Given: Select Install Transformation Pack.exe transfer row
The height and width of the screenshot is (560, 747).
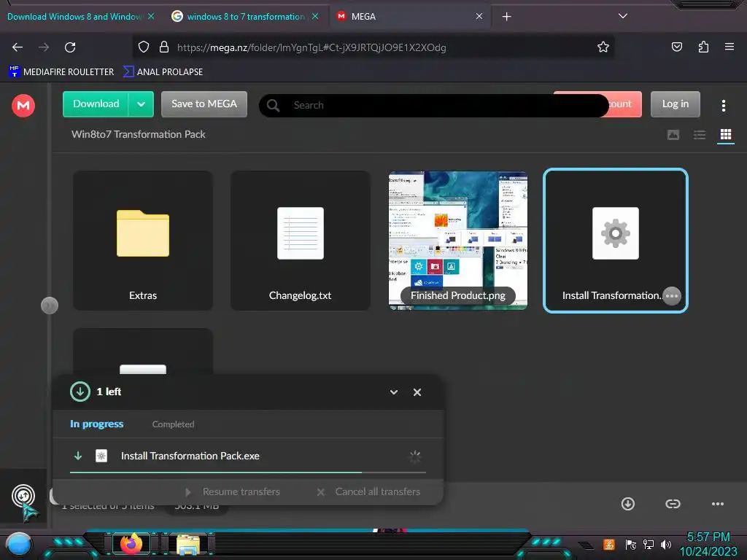Looking at the screenshot, I should [x=248, y=456].
